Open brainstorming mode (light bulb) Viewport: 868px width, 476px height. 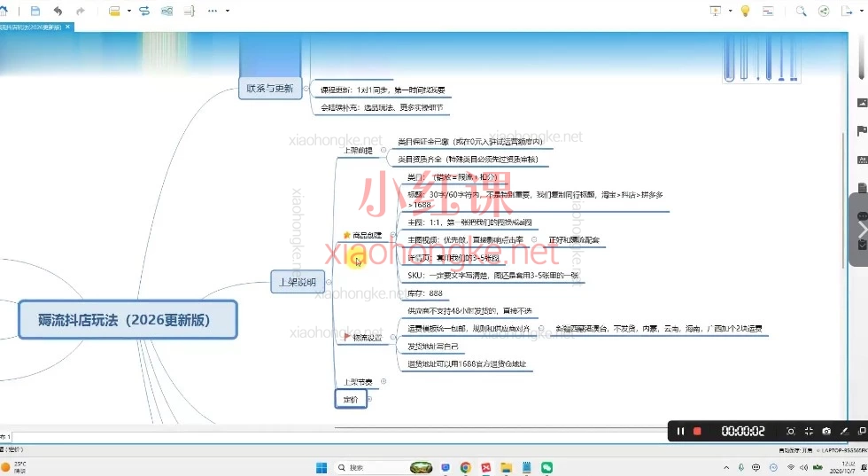click(745, 11)
